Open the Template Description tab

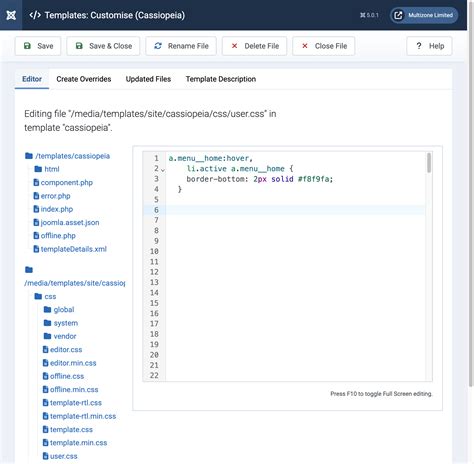click(x=221, y=79)
